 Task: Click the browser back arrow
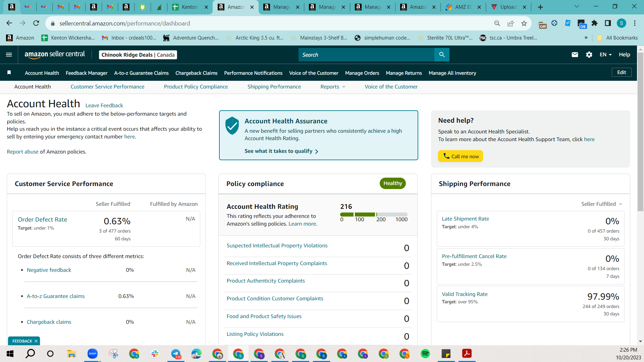tap(9, 23)
